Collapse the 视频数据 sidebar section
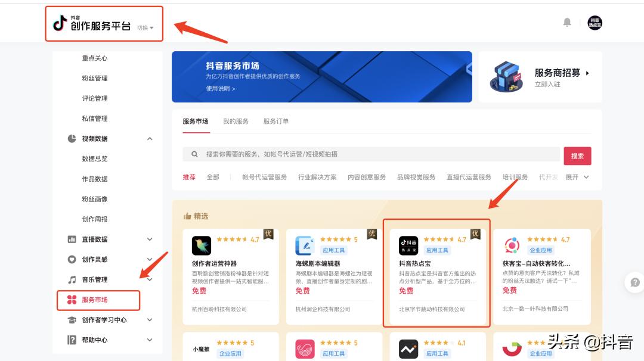Screen dimensions: 644x361 click(151, 138)
